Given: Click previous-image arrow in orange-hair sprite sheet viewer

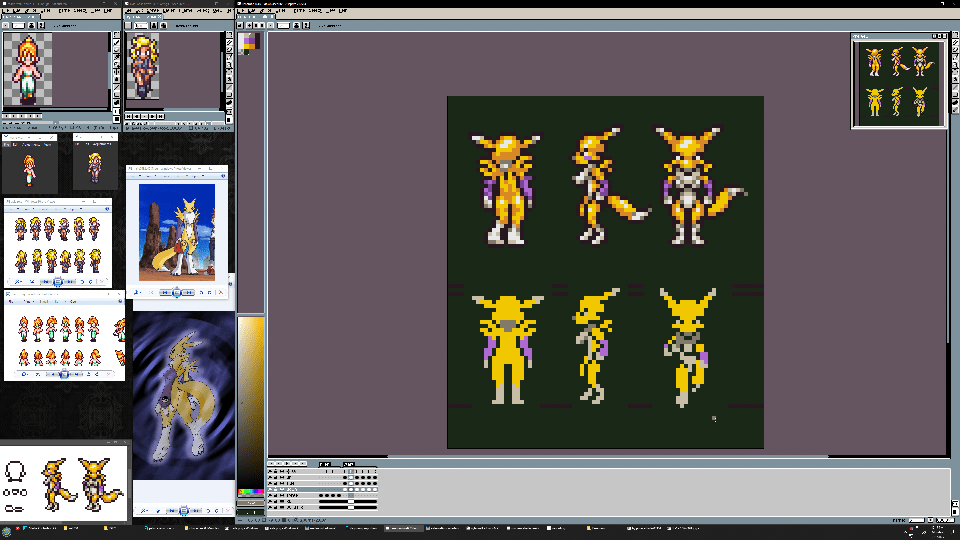Looking at the screenshot, I should [x=52, y=374].
